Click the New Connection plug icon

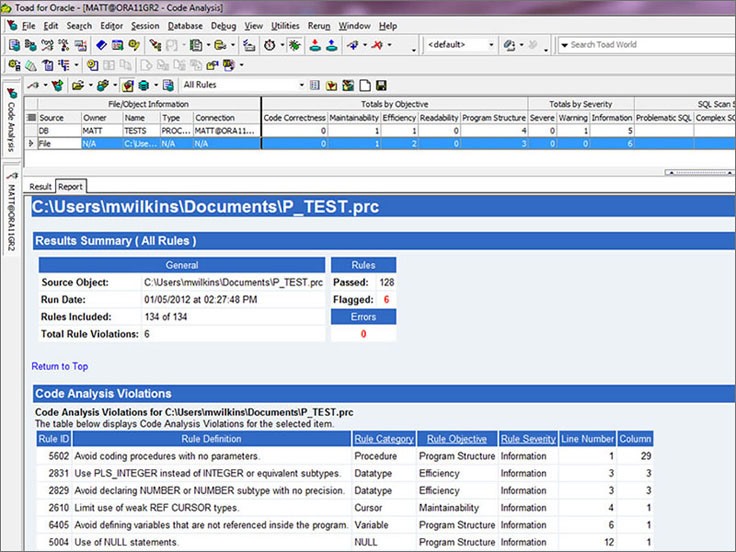coord(353,45)
